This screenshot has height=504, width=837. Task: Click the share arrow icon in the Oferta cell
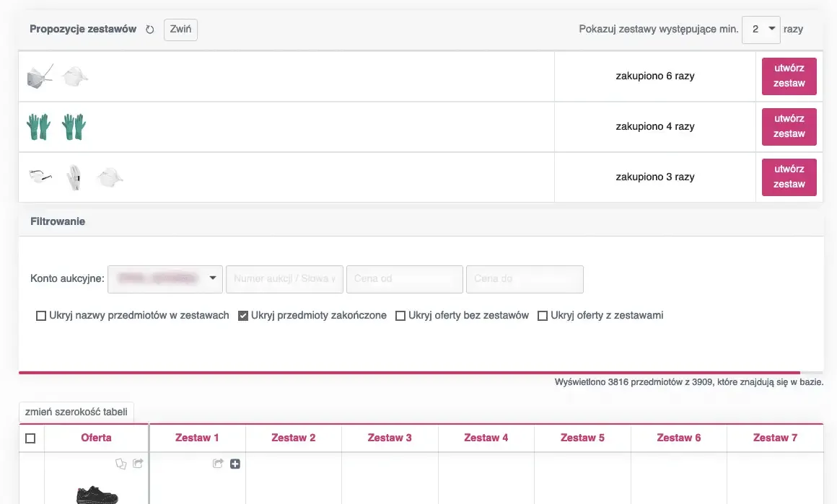coord(138,464)
